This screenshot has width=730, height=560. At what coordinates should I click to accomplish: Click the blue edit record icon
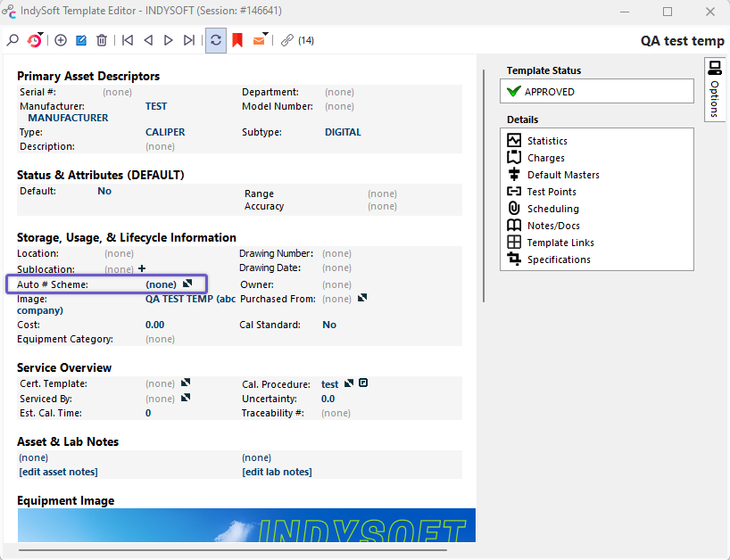pos(81,40)
